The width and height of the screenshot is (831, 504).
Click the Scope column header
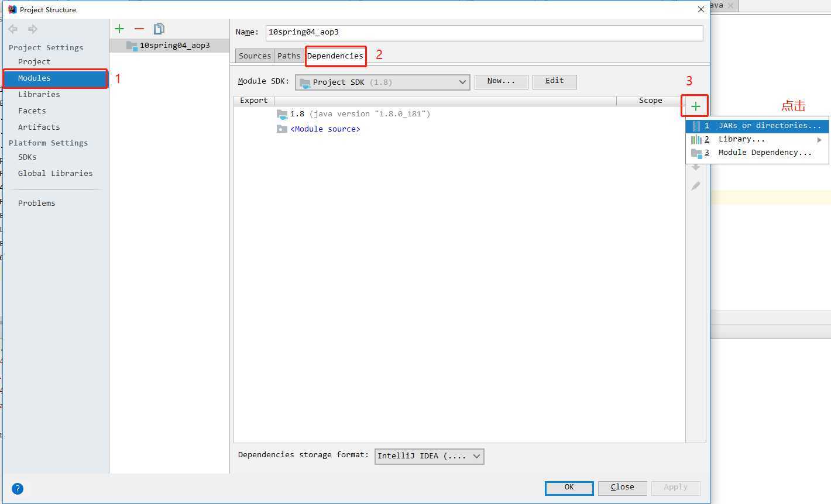coord(650,101)
